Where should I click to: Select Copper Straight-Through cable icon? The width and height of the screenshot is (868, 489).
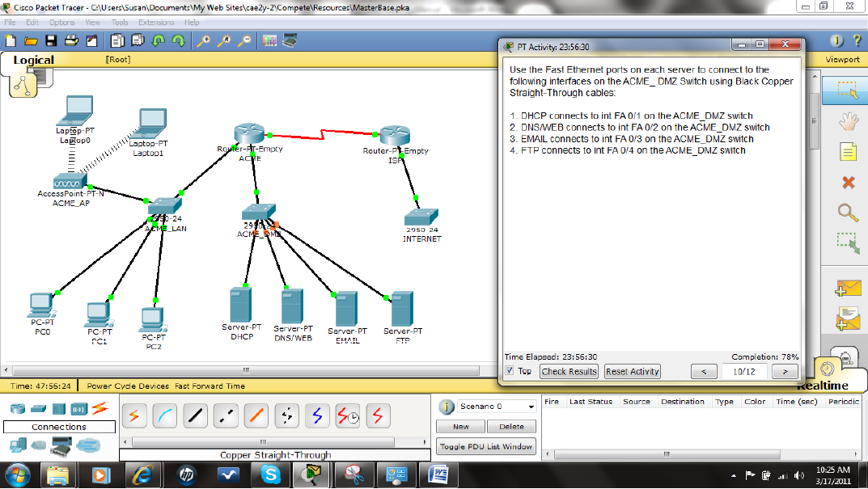(195, 416)
